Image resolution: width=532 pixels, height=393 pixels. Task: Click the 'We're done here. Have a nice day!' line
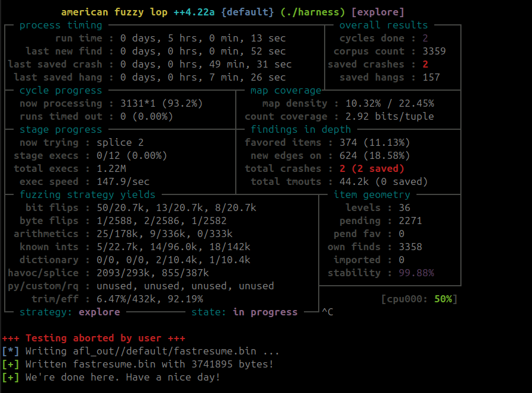[x=111, y=378]
